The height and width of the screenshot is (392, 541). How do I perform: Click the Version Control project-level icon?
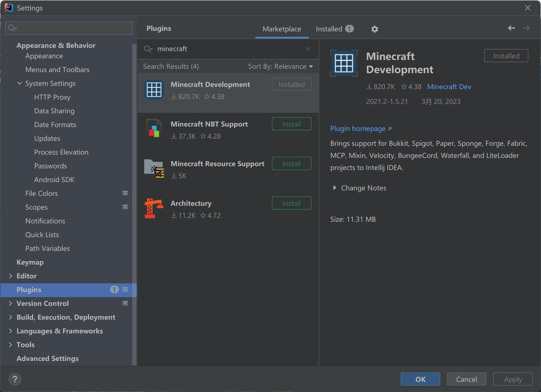(x=125, y=303)
